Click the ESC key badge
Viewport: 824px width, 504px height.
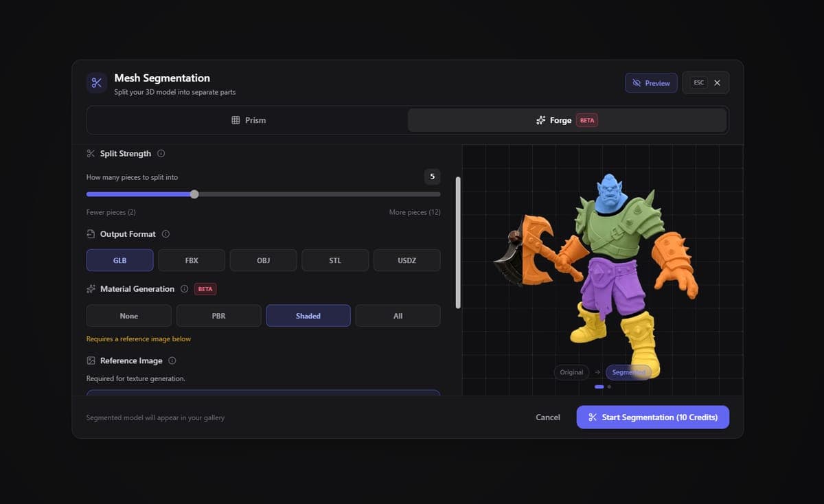(x=698, y=83)
